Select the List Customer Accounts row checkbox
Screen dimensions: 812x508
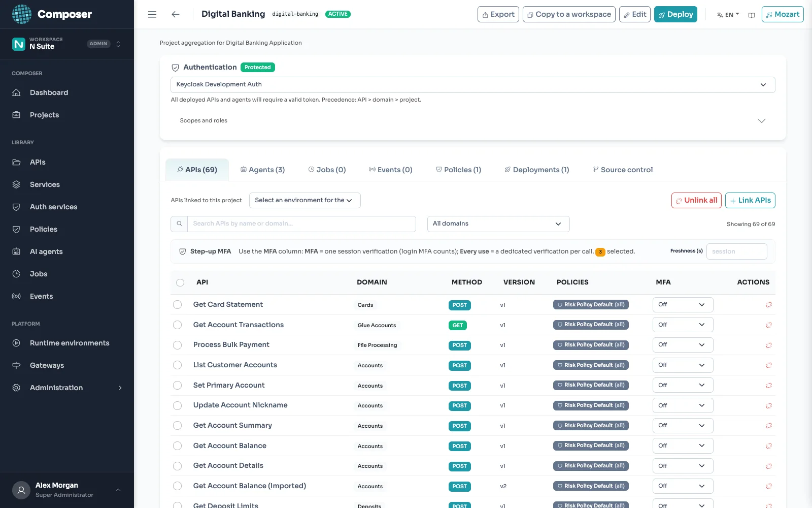pyautogui.click(x=177, y=365)
